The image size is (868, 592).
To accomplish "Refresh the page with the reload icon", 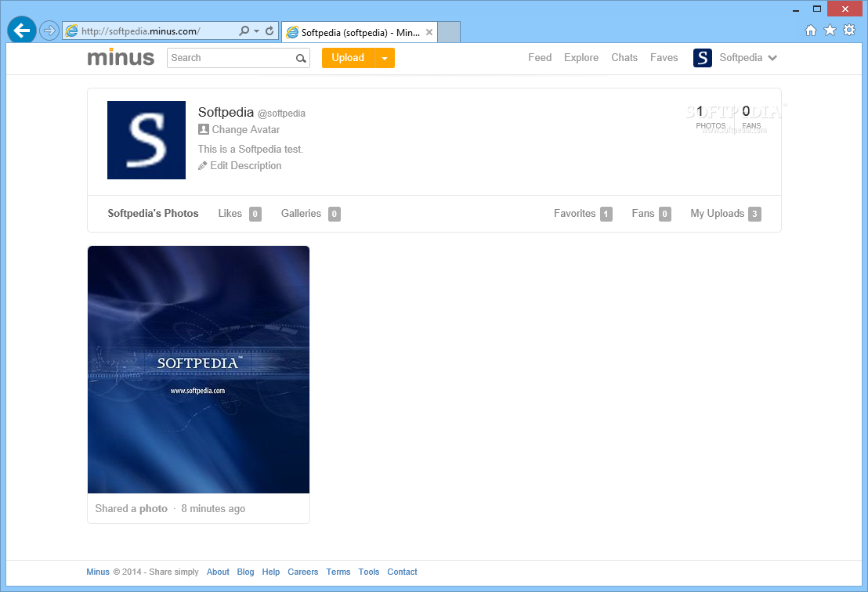I will (269, 31).
